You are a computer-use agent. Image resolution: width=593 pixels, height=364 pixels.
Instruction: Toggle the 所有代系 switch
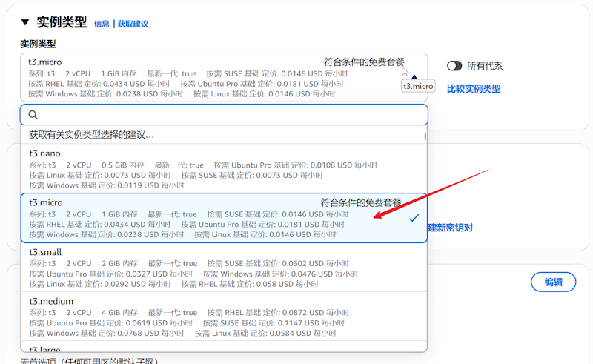coord(454,66)
